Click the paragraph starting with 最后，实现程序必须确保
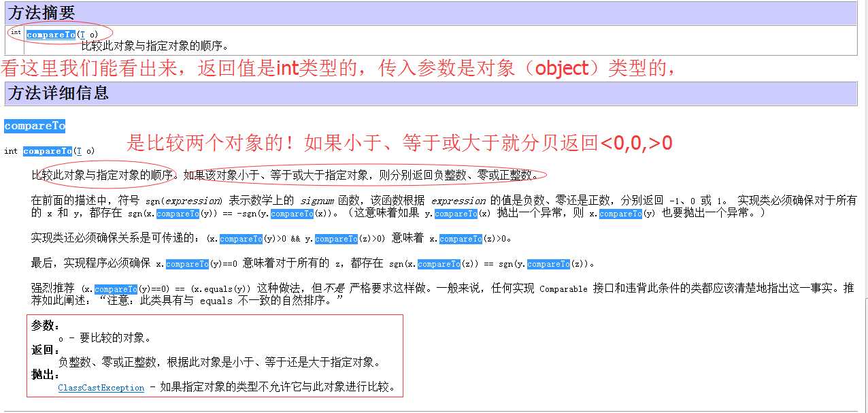 (x=314, y=264)
